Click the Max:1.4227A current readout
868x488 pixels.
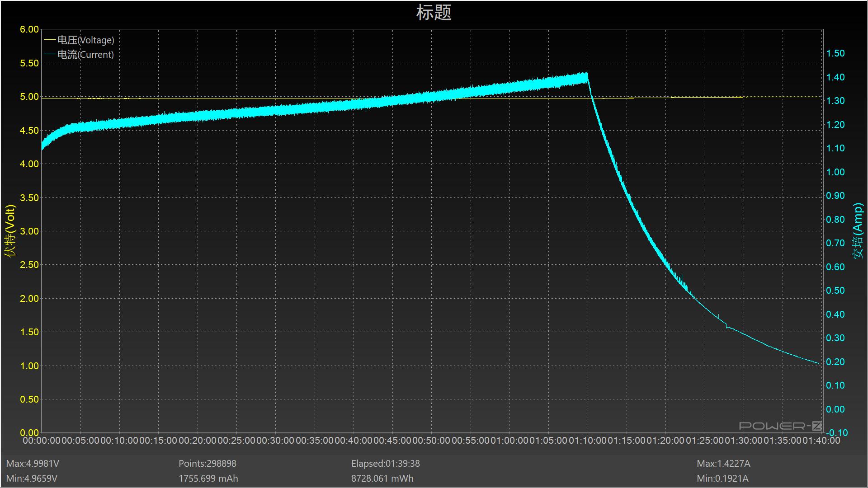[x=723, y=464]
